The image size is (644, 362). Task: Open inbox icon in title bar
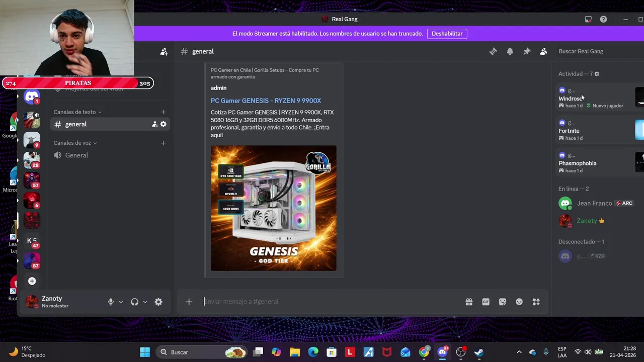(588, 19)
